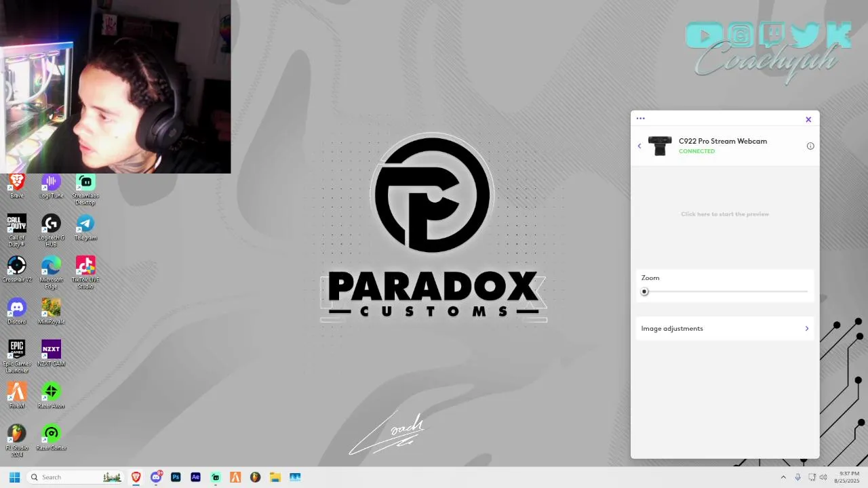The width and height of the screenshot is (868, 488).
Task: Go back using the left chevron arrow
Action: (639, 146)
